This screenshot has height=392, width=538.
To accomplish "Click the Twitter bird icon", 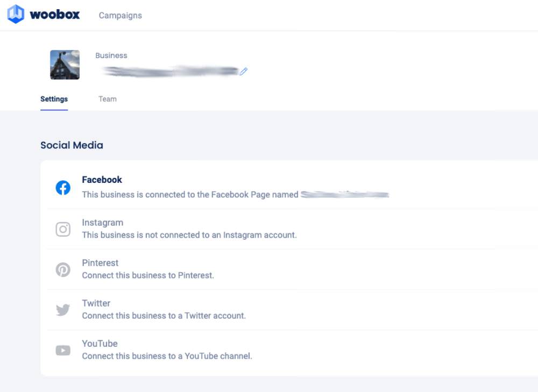I will pos(63,310).
